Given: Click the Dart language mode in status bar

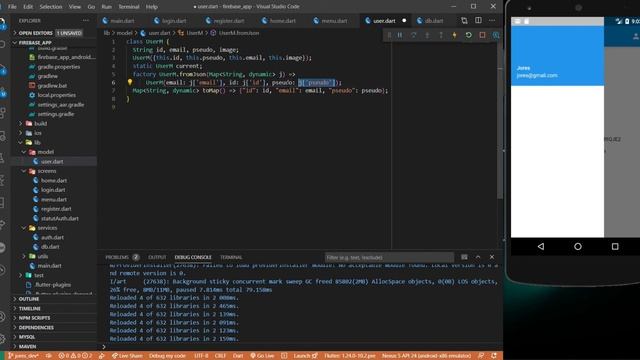Looking at the screenshot, I should (238, 356).
